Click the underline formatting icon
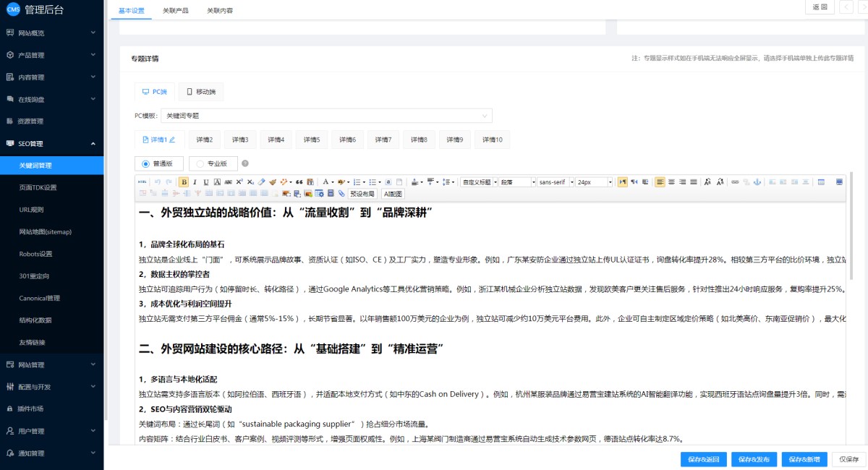 pos(206,182)
